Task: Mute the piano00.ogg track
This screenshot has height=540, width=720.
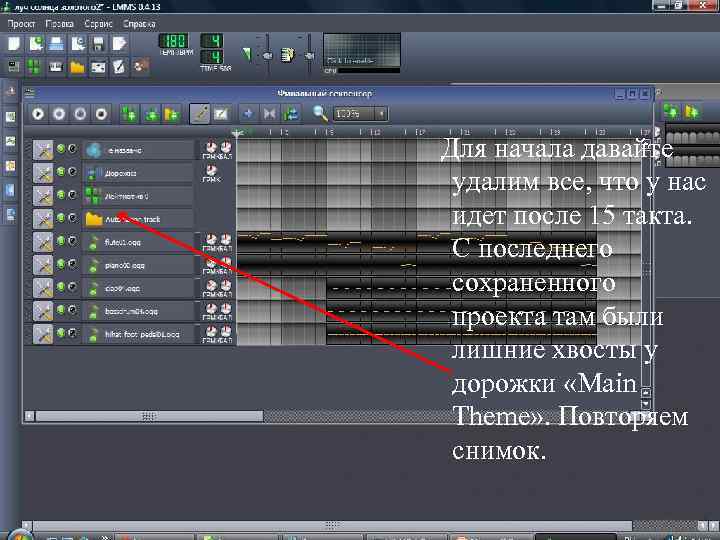Action: tap(61, 264)
